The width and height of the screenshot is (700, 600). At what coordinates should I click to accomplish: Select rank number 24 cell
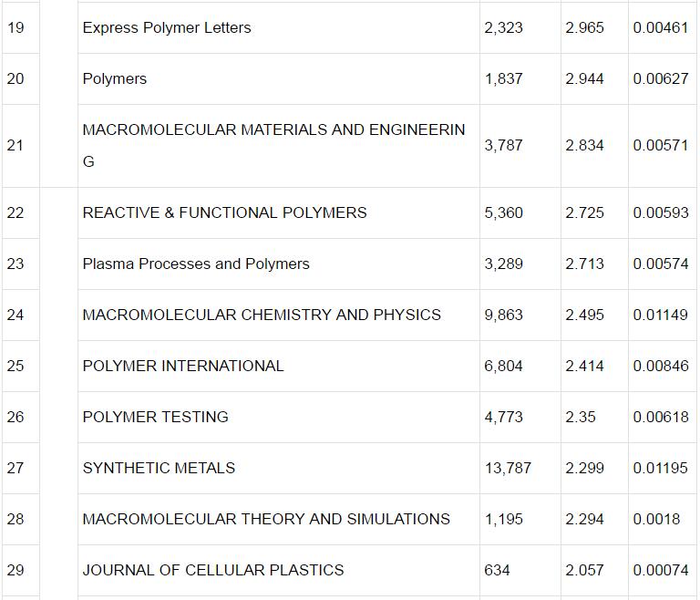click(x=15, y=315)
